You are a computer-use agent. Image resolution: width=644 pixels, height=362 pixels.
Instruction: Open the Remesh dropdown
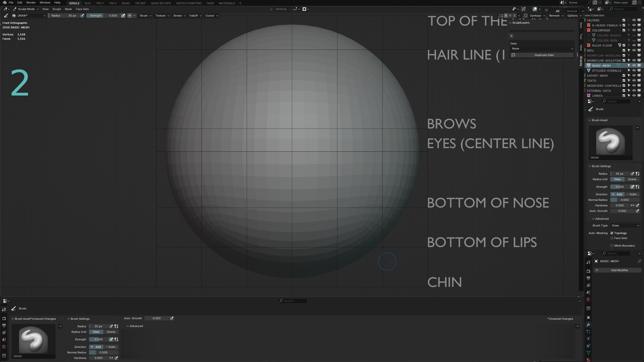tap(556, 16)
